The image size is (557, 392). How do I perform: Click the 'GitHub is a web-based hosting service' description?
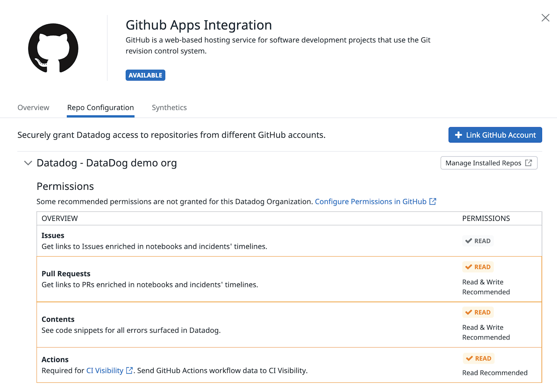(278, 45)
